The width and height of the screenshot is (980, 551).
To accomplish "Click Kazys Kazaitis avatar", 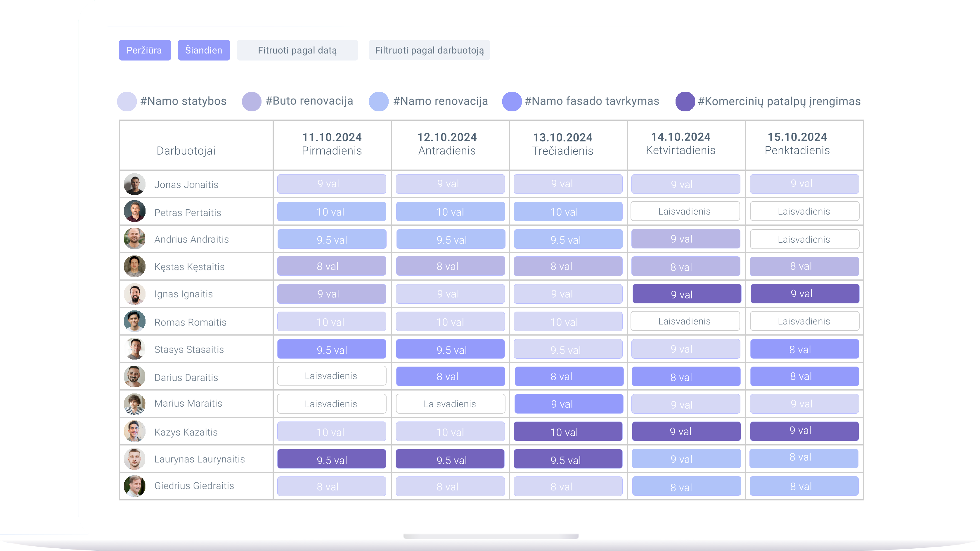I will pyautogui.click(x=135, y=431).
